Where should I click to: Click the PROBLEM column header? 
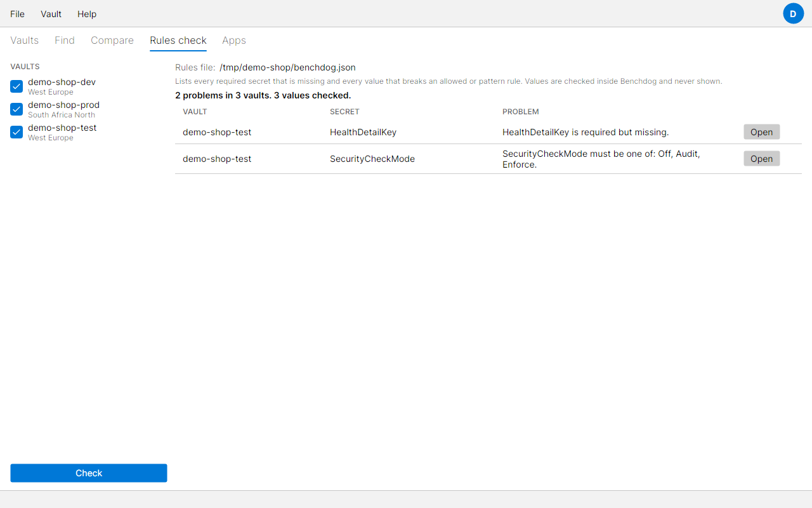coord(521,112)
